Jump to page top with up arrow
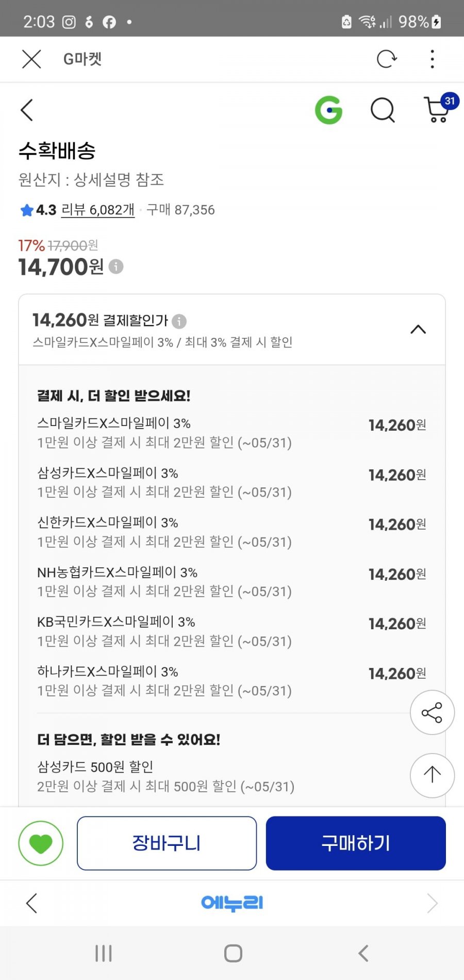The height and width of the screenshot is (980, 464). coord(432,775)
